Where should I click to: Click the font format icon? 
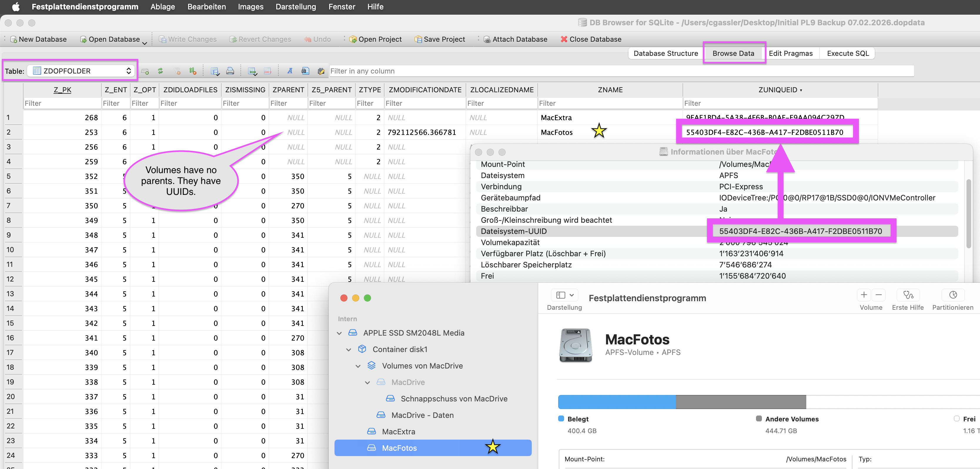[290, 71]
